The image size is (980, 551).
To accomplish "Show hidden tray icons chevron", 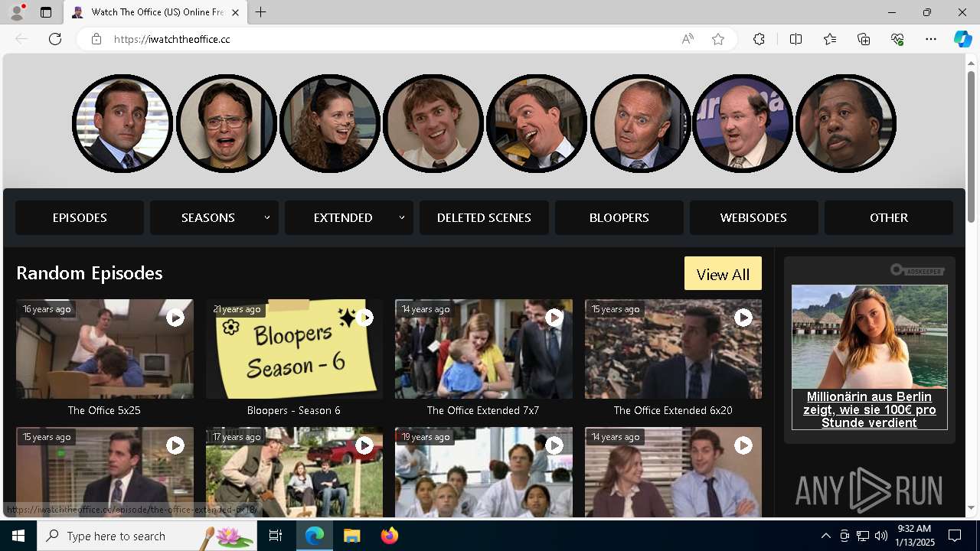I will [x=825, y=536].
